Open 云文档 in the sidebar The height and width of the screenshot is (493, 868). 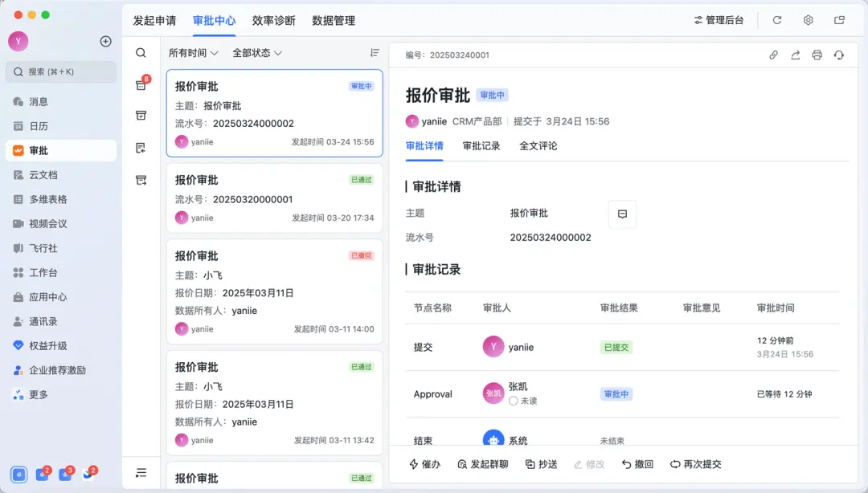pos(61,175)
